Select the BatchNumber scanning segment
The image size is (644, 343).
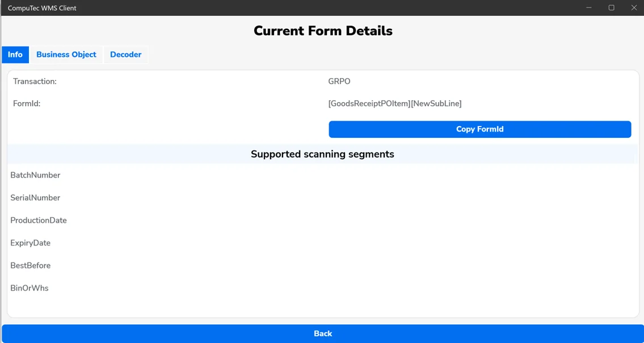35,175
